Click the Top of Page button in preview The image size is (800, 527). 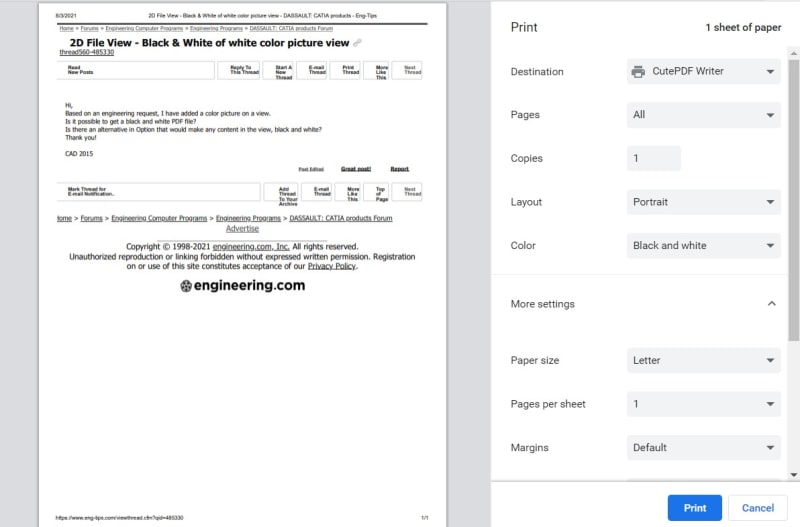point(377,192)
